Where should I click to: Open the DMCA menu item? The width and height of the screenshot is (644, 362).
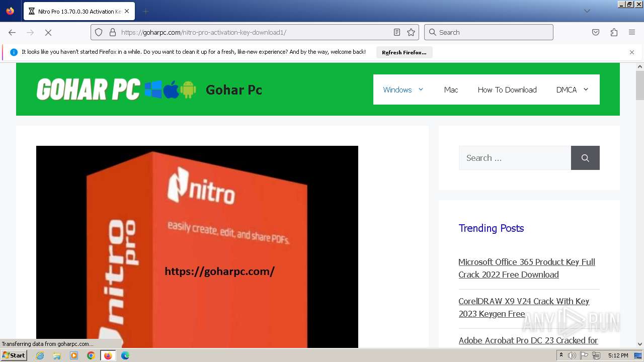tap(567, 89)
